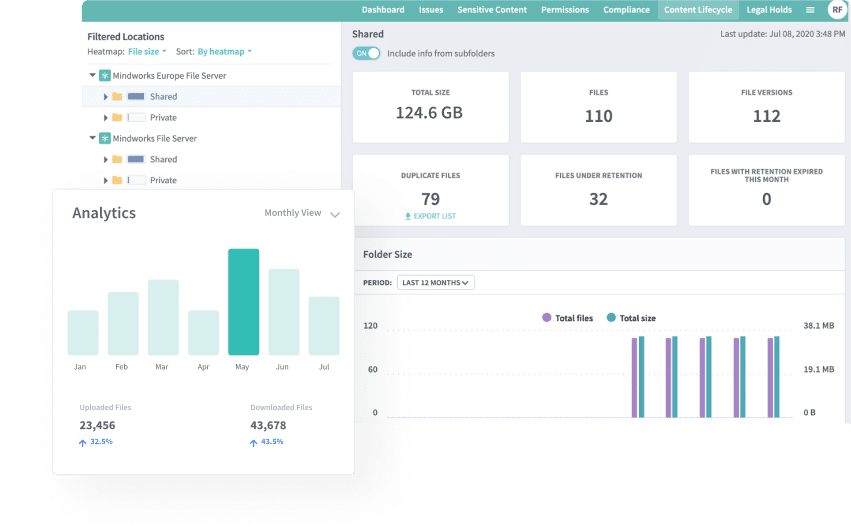Click the May bar in Analytics chart

tap(244, 302)
